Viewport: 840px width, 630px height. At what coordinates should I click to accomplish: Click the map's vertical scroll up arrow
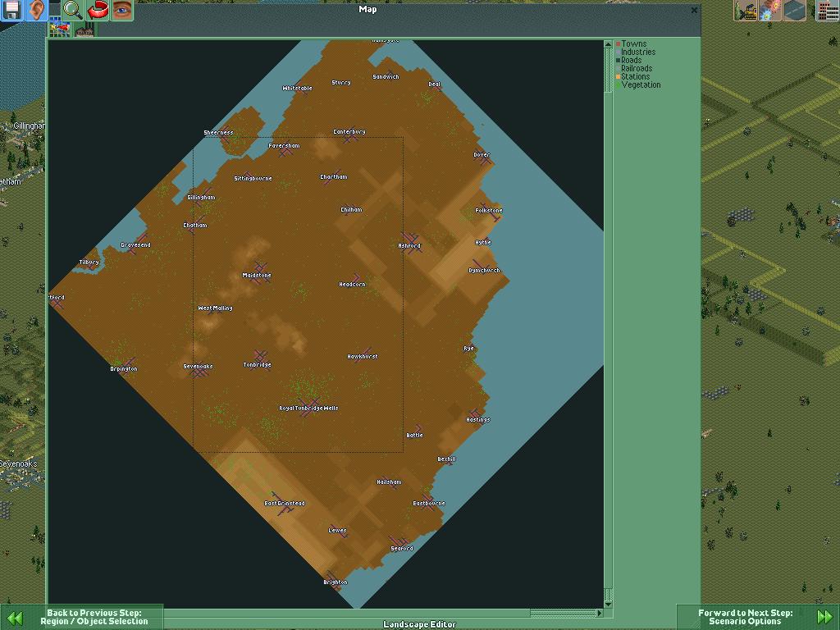[x=608, y=44]
